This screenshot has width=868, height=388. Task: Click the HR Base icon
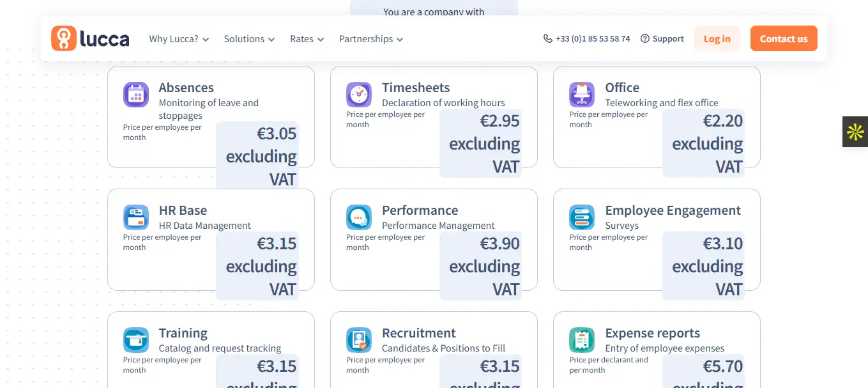point(135,217)
